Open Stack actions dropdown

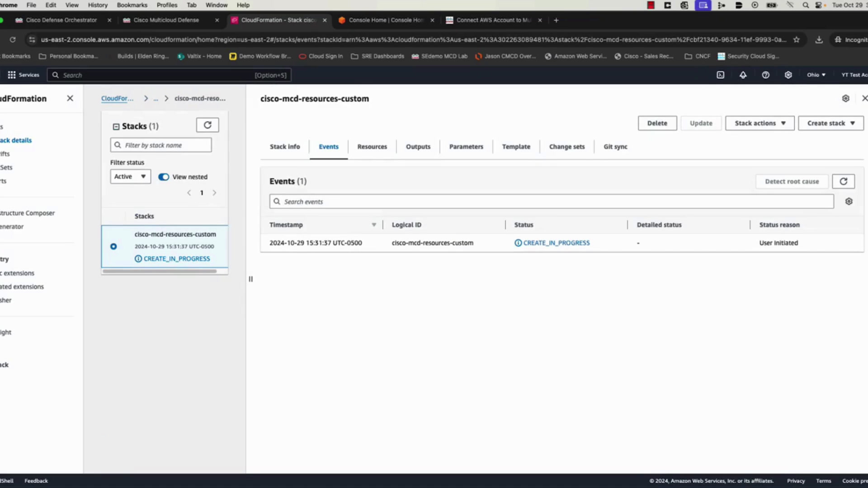tap(759, 123)
